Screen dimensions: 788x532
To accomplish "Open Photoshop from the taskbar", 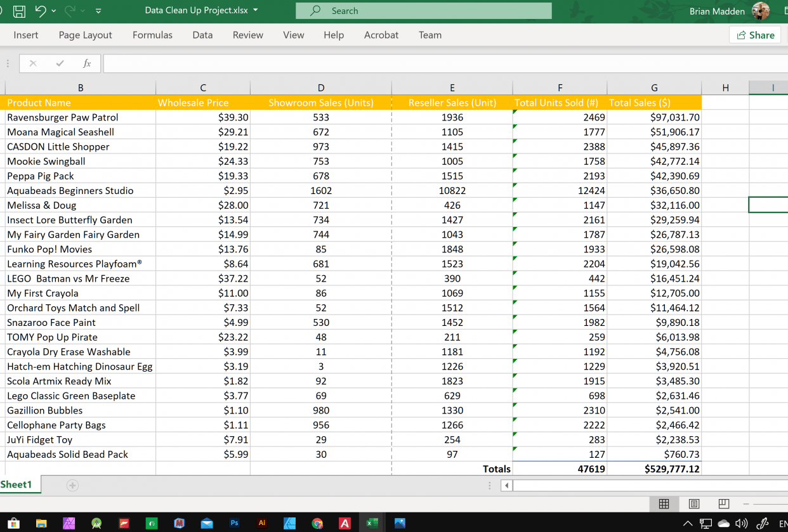I will point(234,523).
